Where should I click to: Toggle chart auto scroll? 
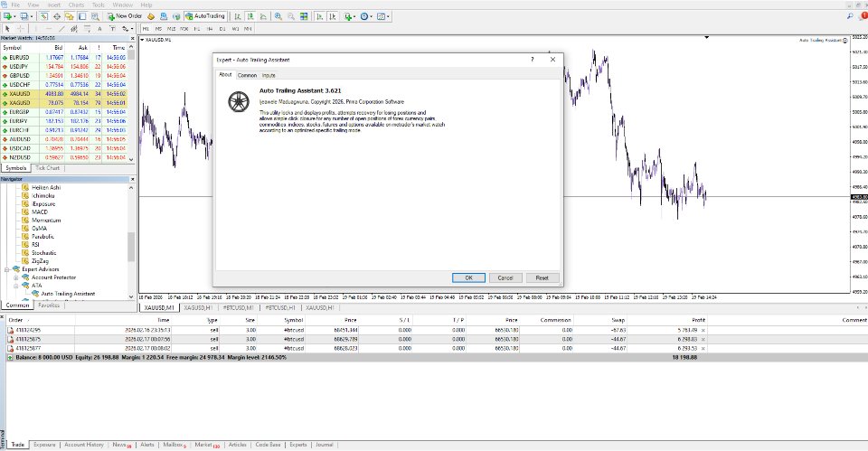coord(319,16)
